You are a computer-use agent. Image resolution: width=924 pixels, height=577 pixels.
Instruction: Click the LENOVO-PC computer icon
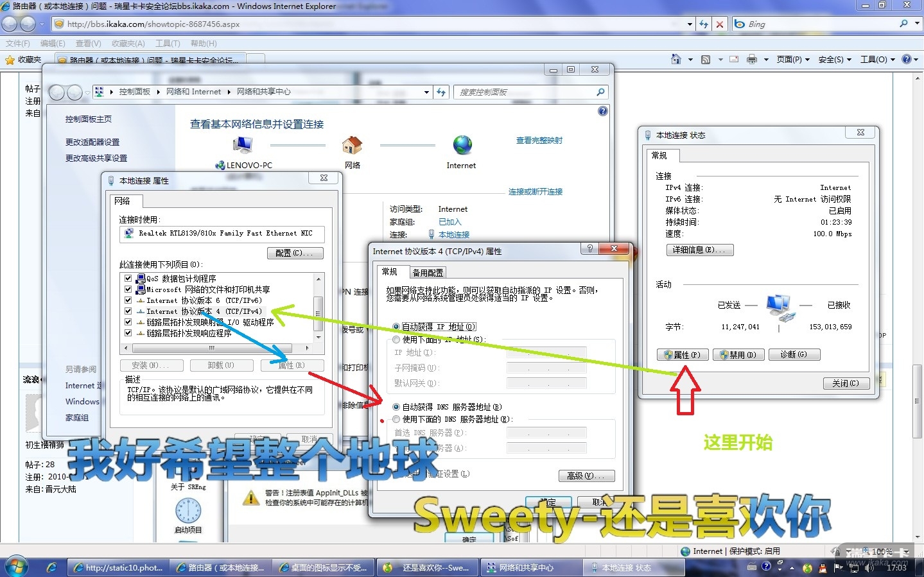coord(243,145)
